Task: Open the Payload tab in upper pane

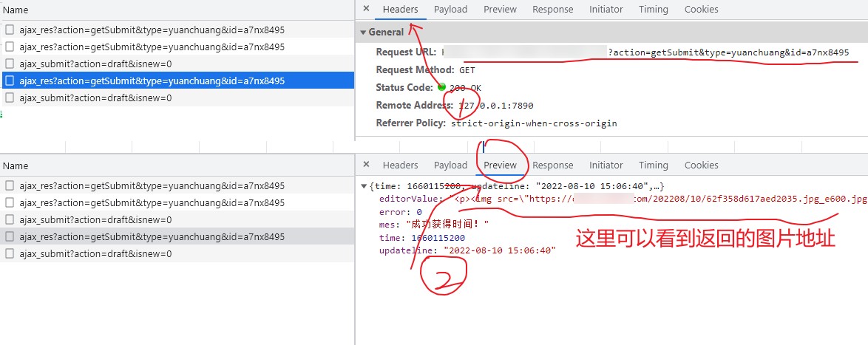Action: (x=450, y=10)
